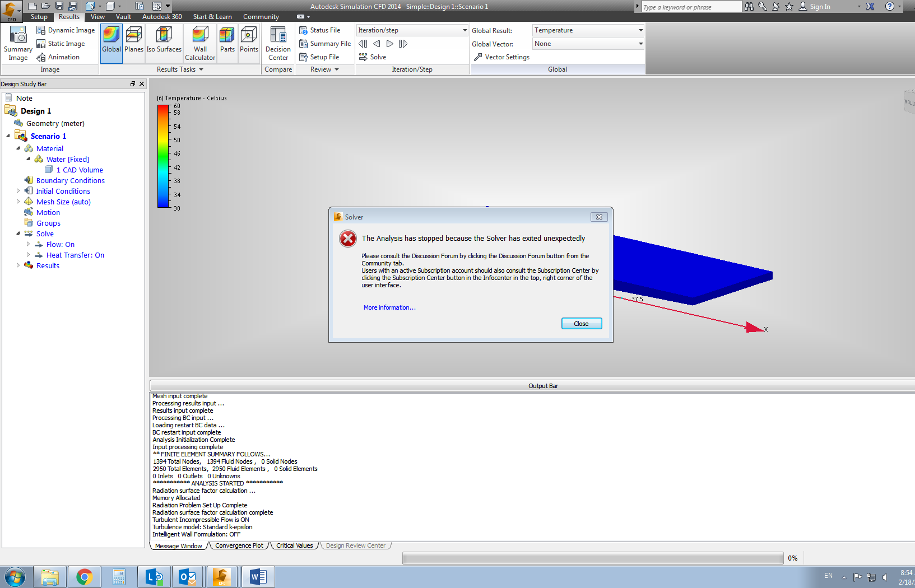915x588 pixels.
Task: Click the Sign In link
Action: [x=820, y=7]
